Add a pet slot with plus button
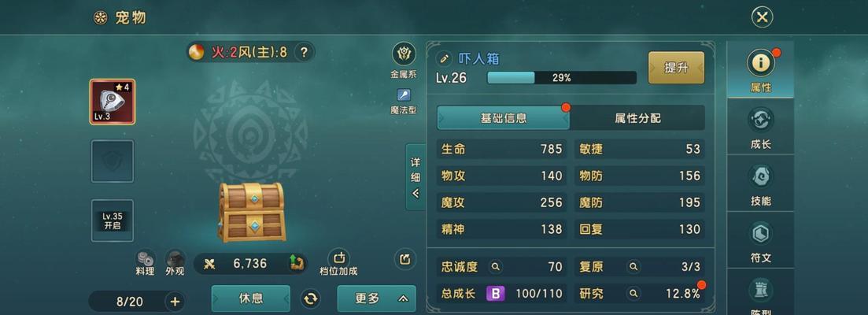868x315 pixels. pos(175,302)
